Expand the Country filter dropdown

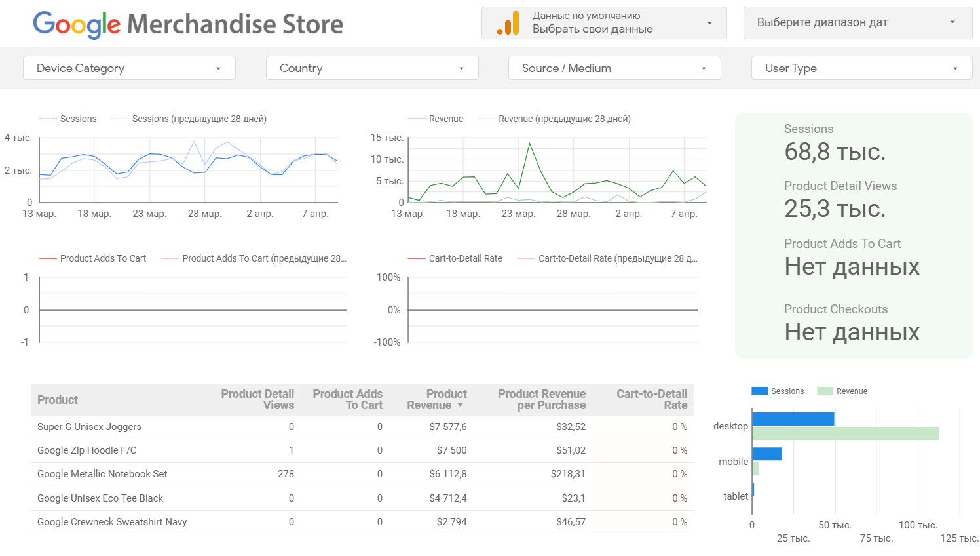(371, 68)
